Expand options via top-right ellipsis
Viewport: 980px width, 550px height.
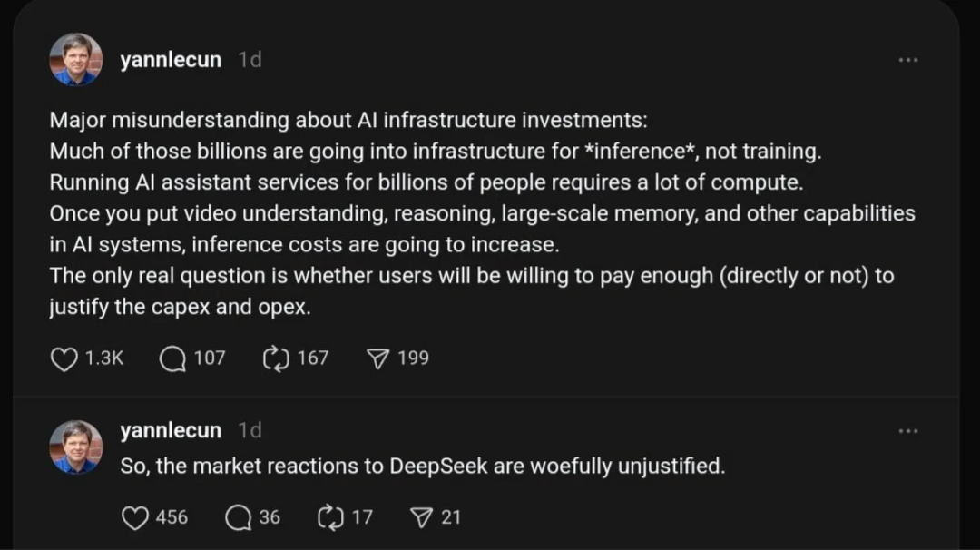click(909, 58)
